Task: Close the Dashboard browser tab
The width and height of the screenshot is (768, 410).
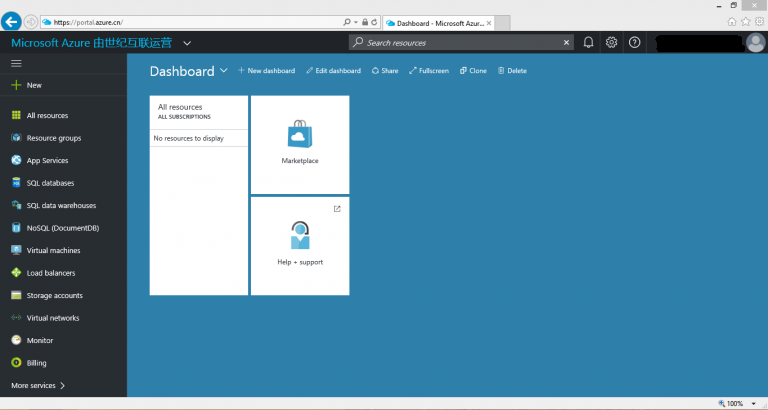Action: click(x=489, y=23)
